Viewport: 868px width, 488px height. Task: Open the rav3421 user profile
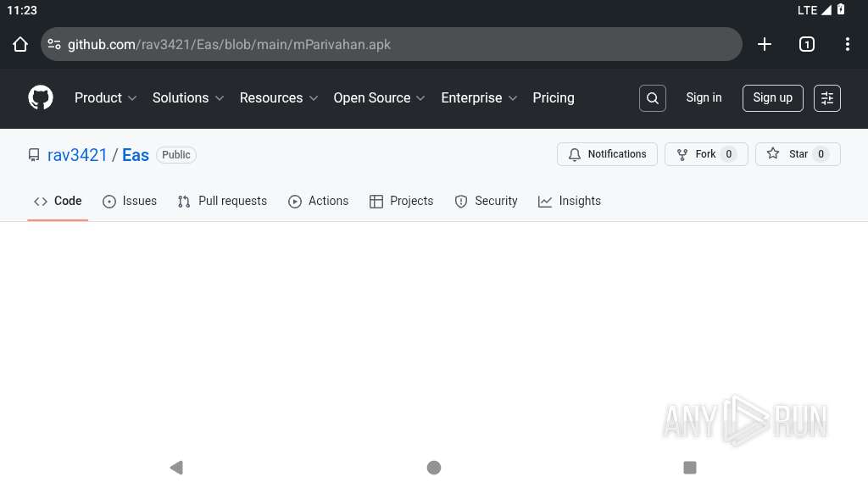77,155
